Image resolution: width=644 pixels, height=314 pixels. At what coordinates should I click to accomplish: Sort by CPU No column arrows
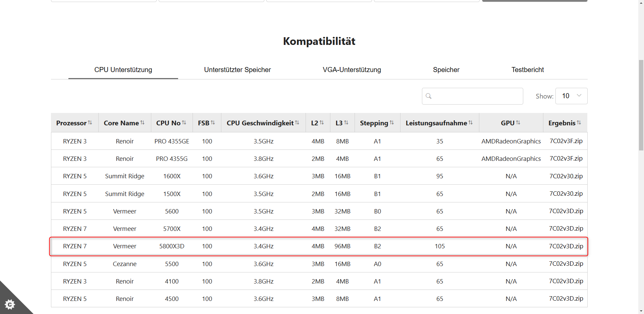coord(184,123)
